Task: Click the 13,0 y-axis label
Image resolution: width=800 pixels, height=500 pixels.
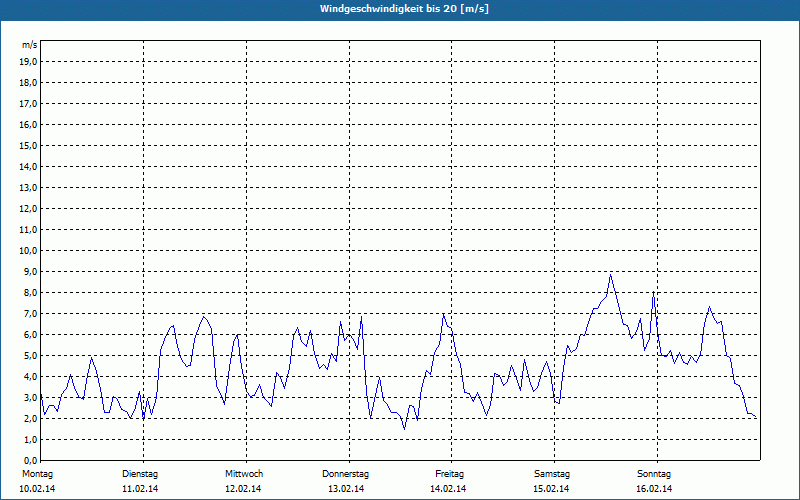Action: coord(29,187)
